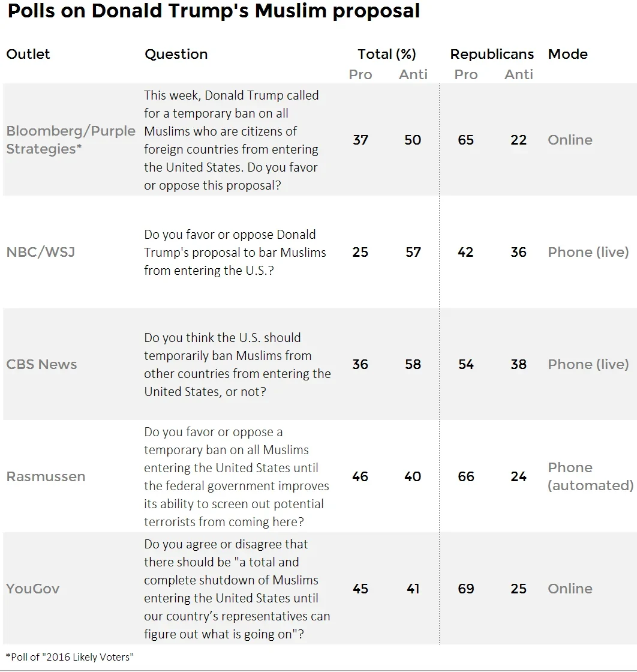Viewport: 637px width, 672px height.
Task: Select CBS News total Anti value 58
Action: coord(413,364)
